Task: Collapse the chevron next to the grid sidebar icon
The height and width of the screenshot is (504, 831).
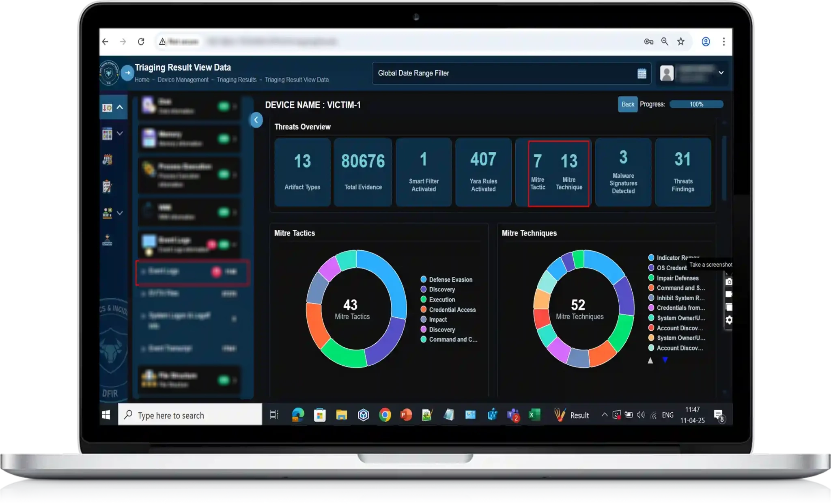Action: coord(120,133)
